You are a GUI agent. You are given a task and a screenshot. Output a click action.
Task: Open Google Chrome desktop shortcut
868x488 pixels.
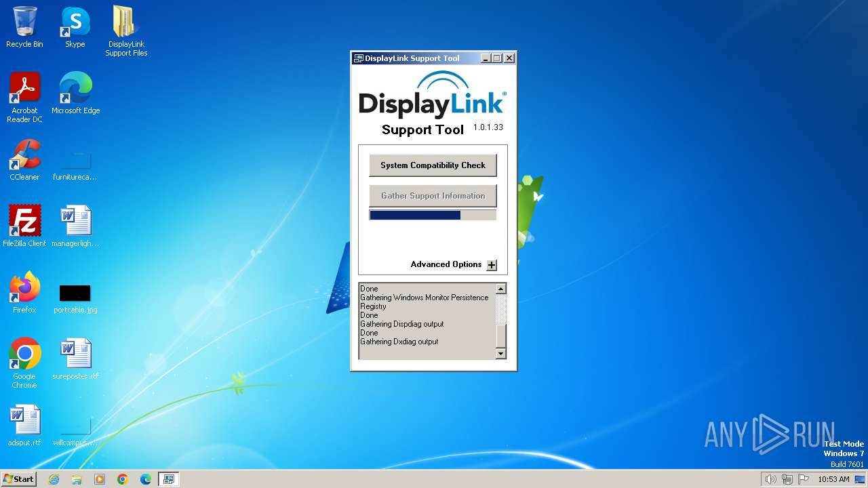(x=24, y=363)
